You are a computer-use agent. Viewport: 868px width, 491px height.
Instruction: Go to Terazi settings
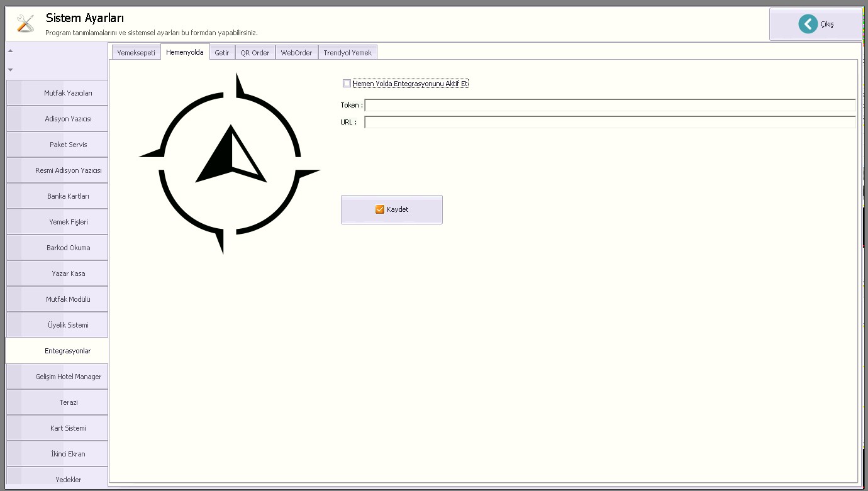point(57,402)
